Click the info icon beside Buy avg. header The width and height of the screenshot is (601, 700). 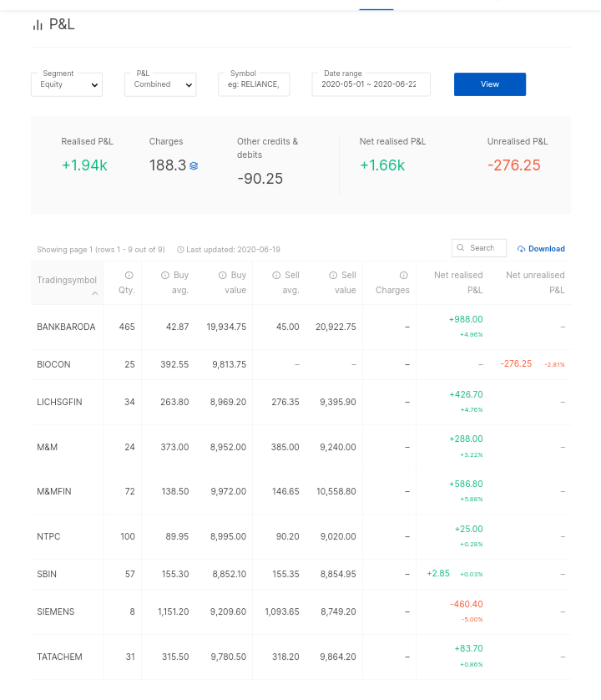click(x=165, y=275)
